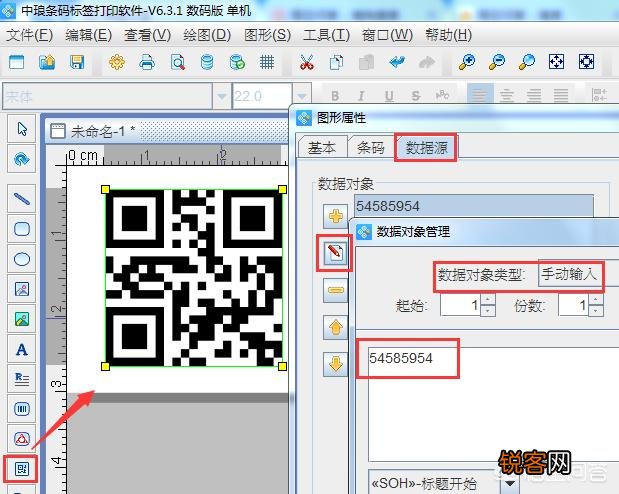
Task: Open the 查看(V) menu
Action: tap(148, 35)
